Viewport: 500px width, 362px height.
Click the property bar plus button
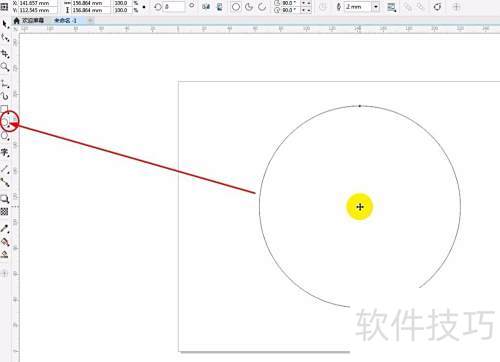457,6
